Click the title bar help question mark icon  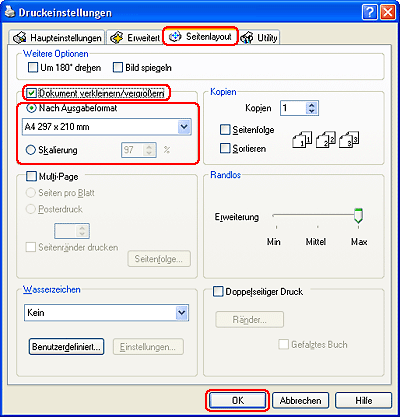click(370, 13)
